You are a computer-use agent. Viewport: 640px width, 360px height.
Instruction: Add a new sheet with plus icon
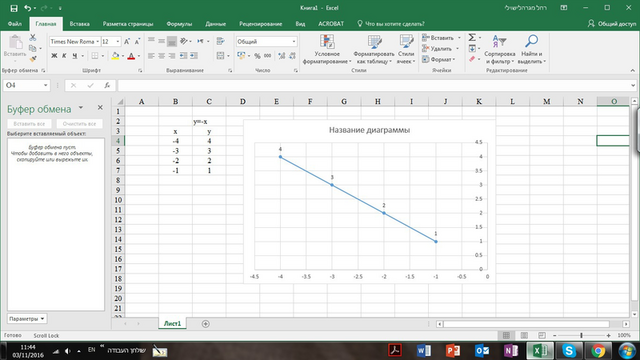206,324
